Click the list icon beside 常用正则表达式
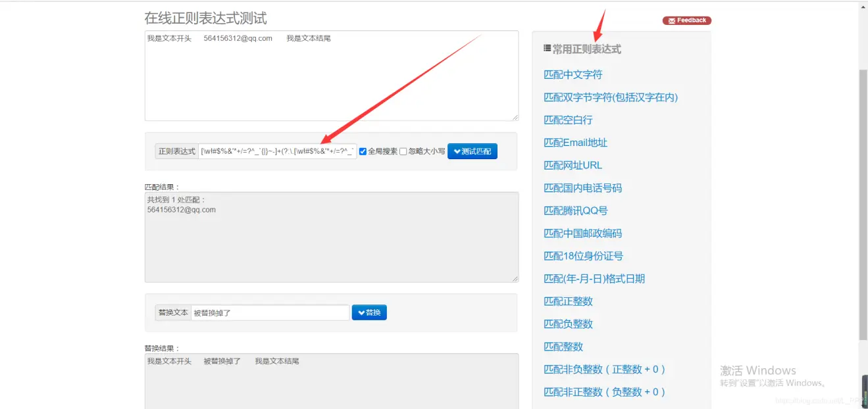 (547, 49)
